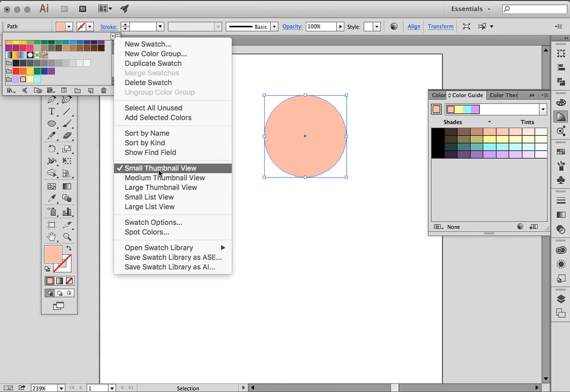Select the Scale tool
Screen dimensions: 570x392
66,149
